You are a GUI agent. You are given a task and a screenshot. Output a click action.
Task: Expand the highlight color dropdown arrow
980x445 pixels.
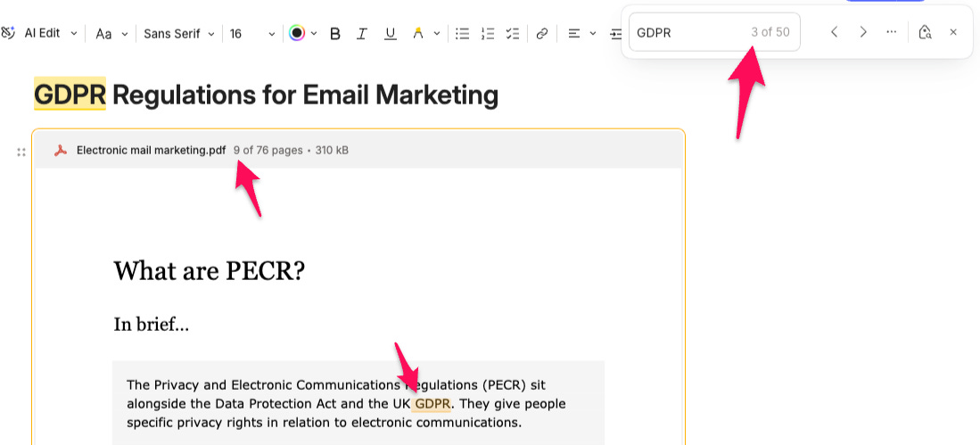click(437, 34)
